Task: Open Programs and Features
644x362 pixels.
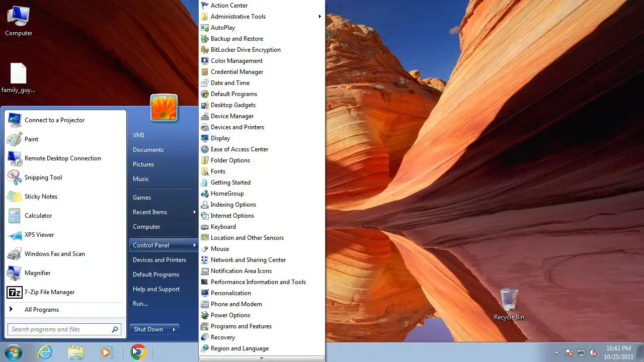Action: tap(262, 326)
